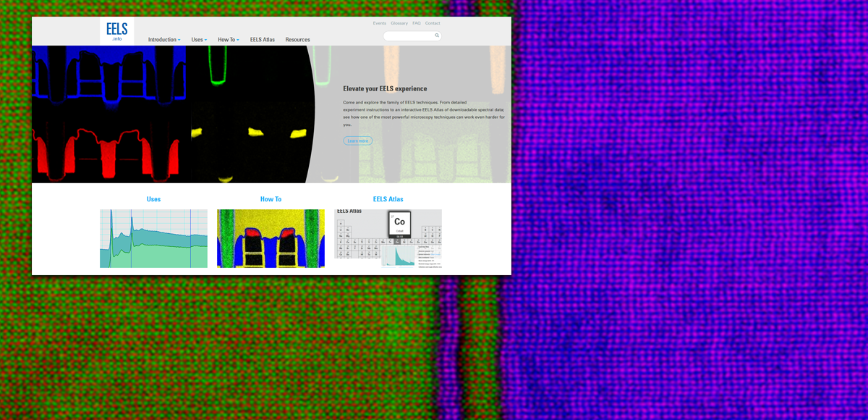Click the Uses heading link
The image size is (868, 420).
pyautogui.click(x=153, y=198)
